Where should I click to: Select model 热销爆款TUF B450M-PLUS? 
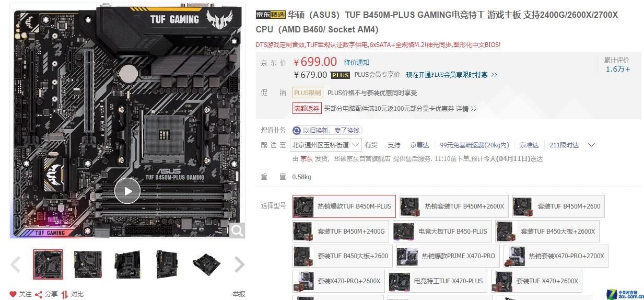click(x=344, y=206)
